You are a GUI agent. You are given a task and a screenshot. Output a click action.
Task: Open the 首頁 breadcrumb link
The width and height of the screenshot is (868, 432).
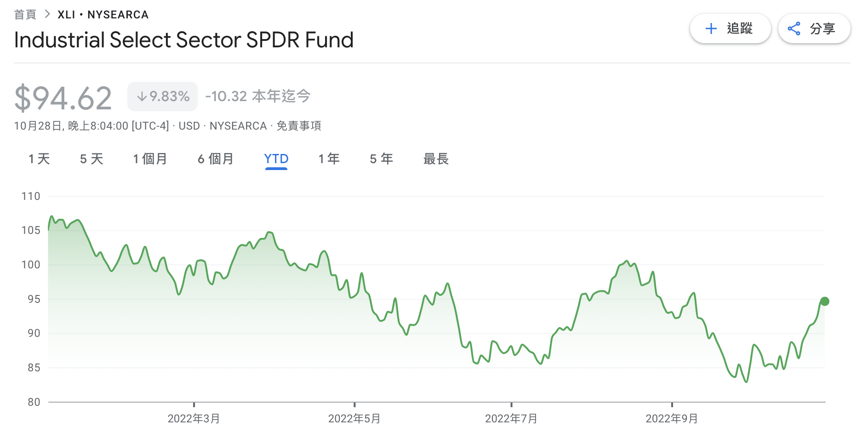[25, 15]
